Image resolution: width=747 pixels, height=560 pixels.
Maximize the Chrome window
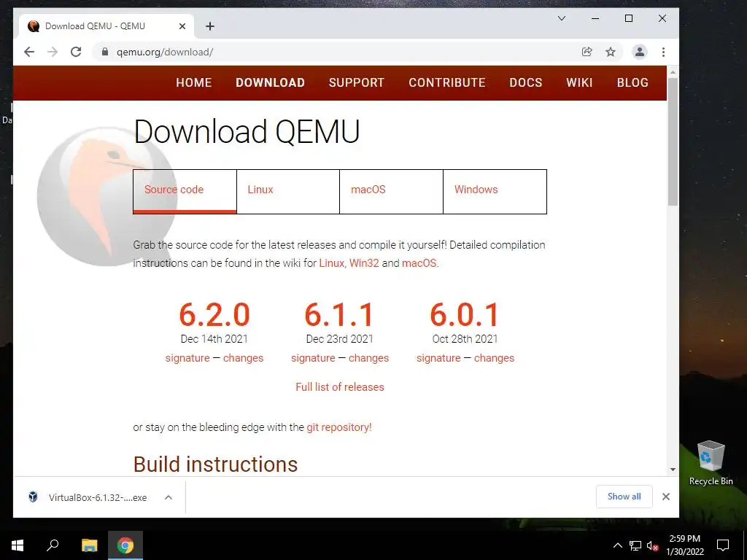point(629,18)
